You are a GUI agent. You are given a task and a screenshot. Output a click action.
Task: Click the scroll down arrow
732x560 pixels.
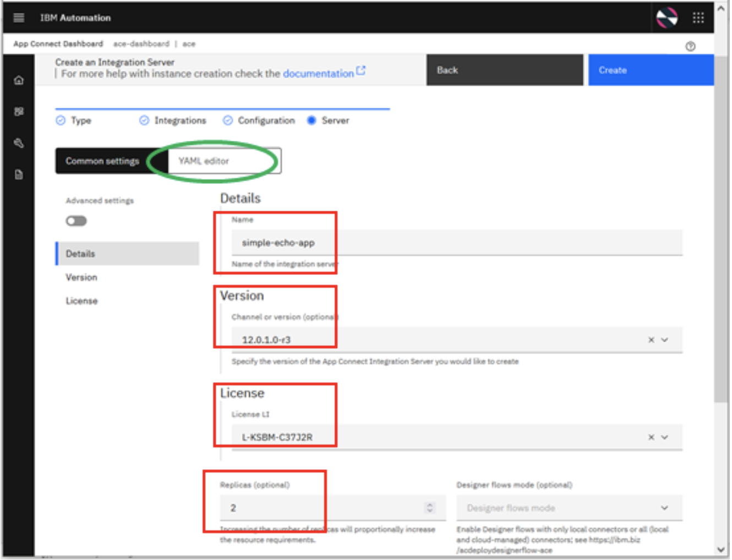click(x=721, y=549)
